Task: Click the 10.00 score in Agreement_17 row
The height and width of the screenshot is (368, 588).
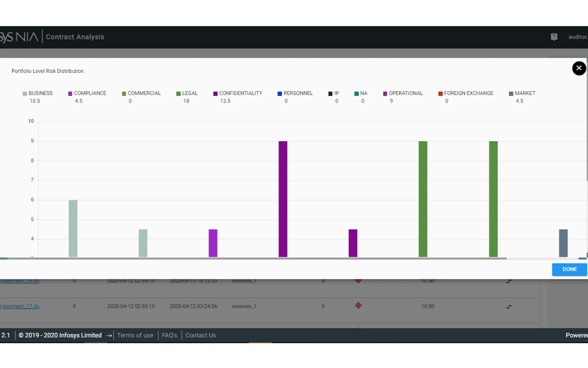Action: click(428, 306)
